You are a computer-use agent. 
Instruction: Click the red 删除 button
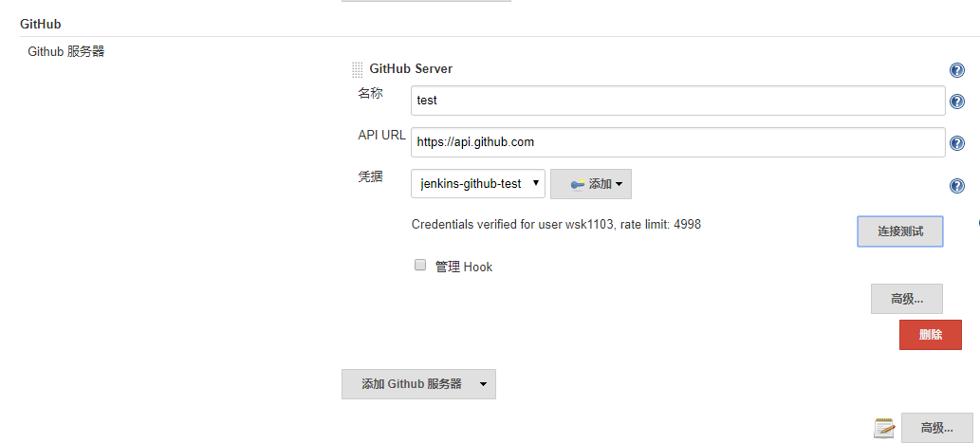click(931, 335)
